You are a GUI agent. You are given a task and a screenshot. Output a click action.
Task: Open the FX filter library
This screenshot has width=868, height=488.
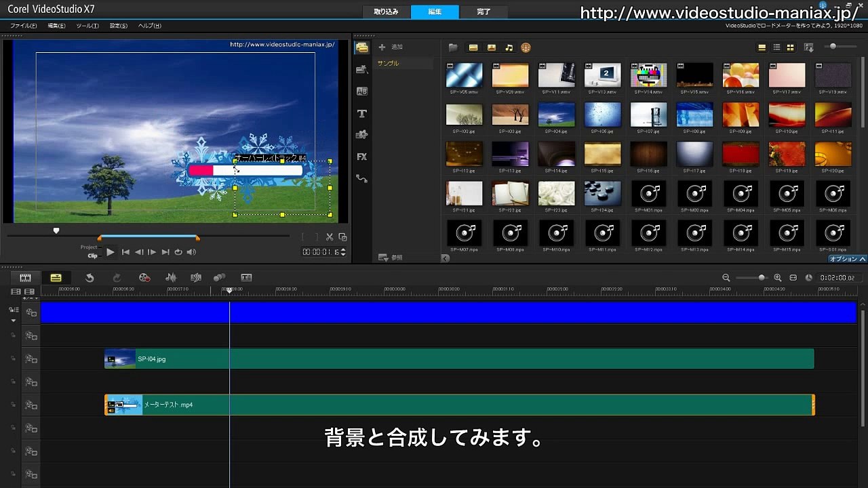point(361,157)
